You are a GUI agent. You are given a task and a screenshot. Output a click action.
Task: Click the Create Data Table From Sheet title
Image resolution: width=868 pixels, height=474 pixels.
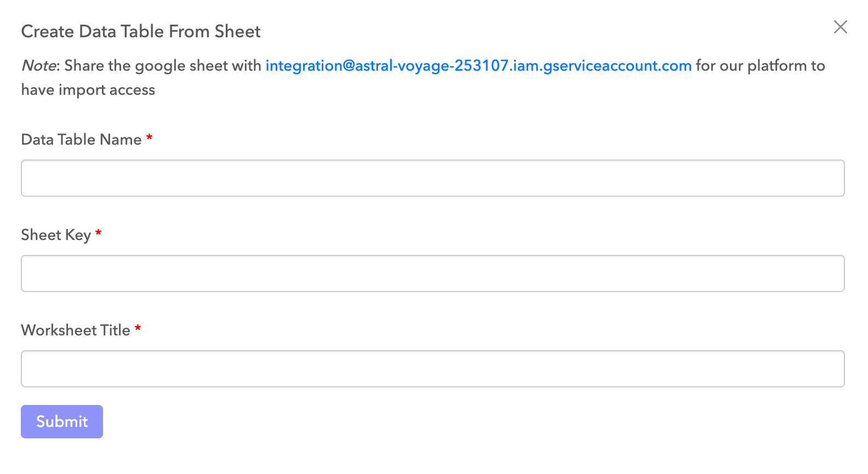point(140,31)
